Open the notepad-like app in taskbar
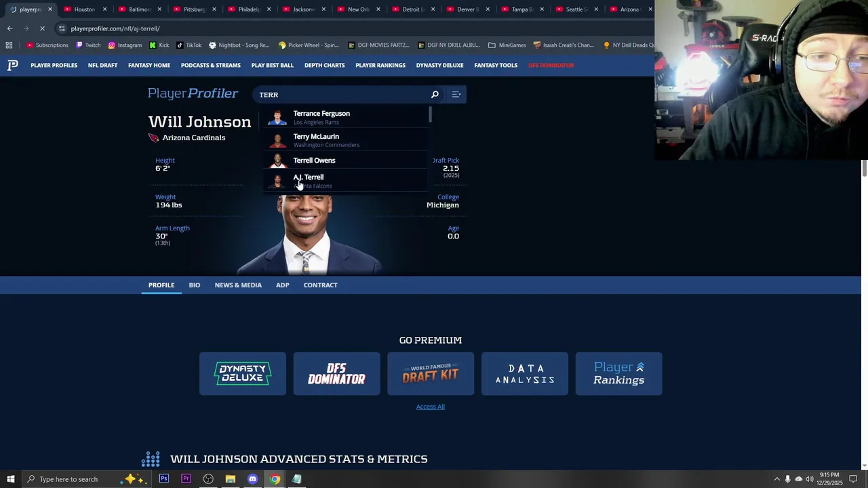 point(297,479)
